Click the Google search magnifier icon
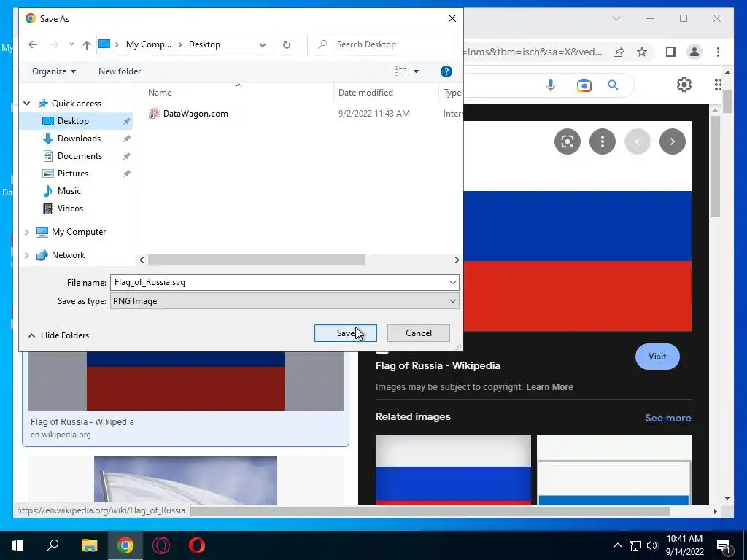The height and width of the screenshot is (560, 747). pyautogui.click(x=613, y=85)
